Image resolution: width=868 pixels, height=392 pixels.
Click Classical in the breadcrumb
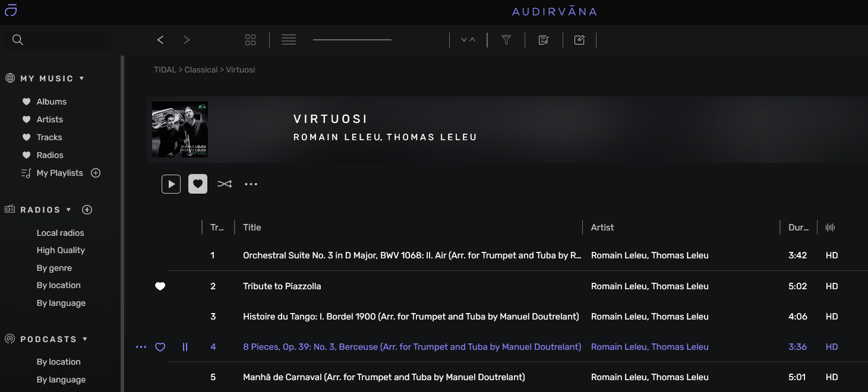point(201,69)
